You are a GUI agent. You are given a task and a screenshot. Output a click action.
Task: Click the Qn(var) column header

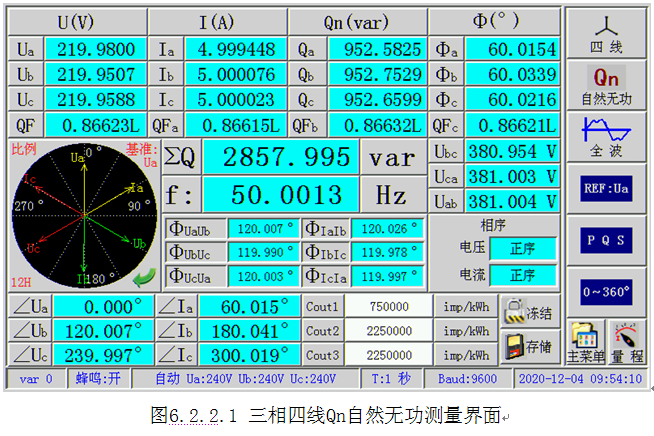pyautogui.click(x=357, y=22)
